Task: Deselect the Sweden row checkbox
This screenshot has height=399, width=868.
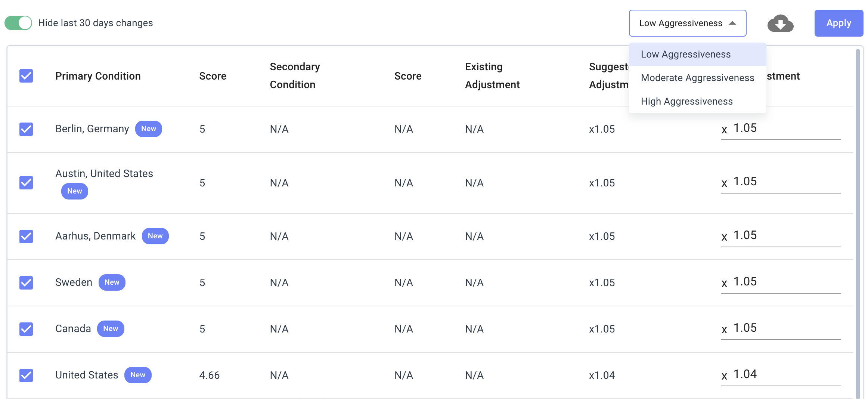Action: click(26, 283)
